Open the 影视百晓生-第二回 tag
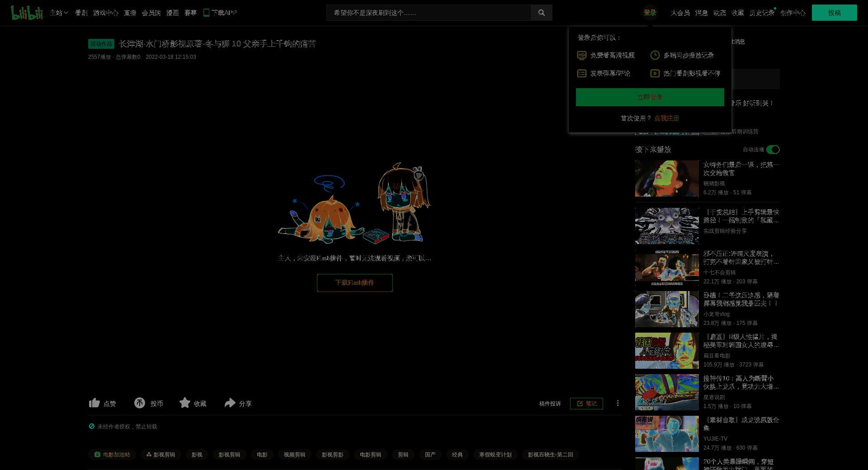The height and width of the screenshot is (470, 868). (550, 455)
